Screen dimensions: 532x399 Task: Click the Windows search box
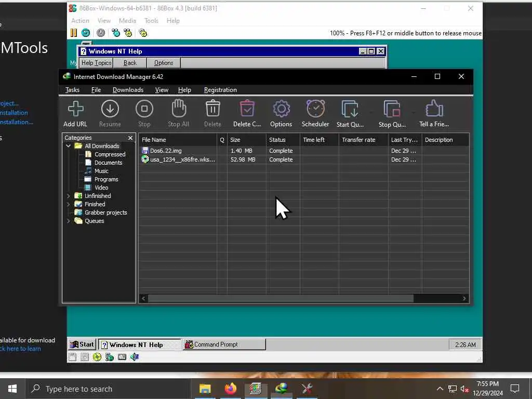pos(108,389)
